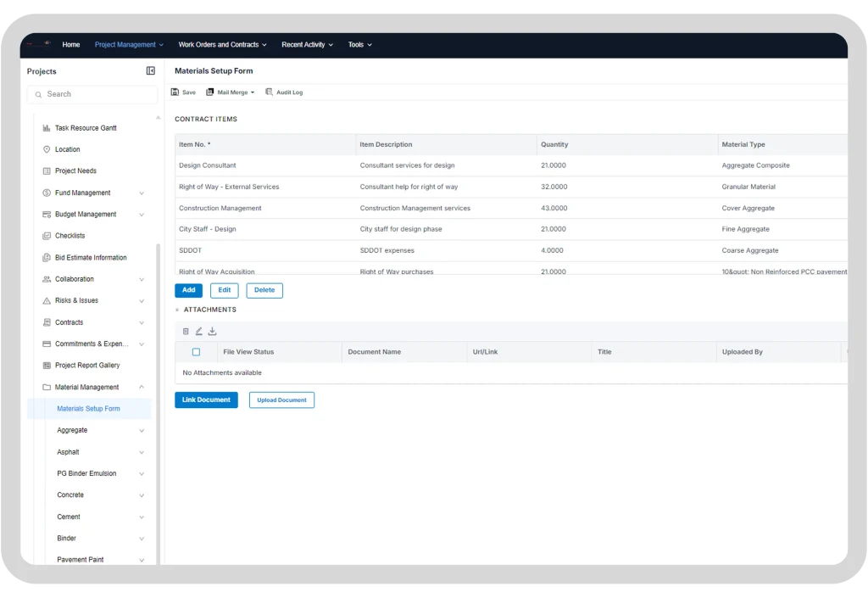Collapse the ATTACHMENTS section
This screenshot has height=598, width=868.
click(x=177, y=310)
